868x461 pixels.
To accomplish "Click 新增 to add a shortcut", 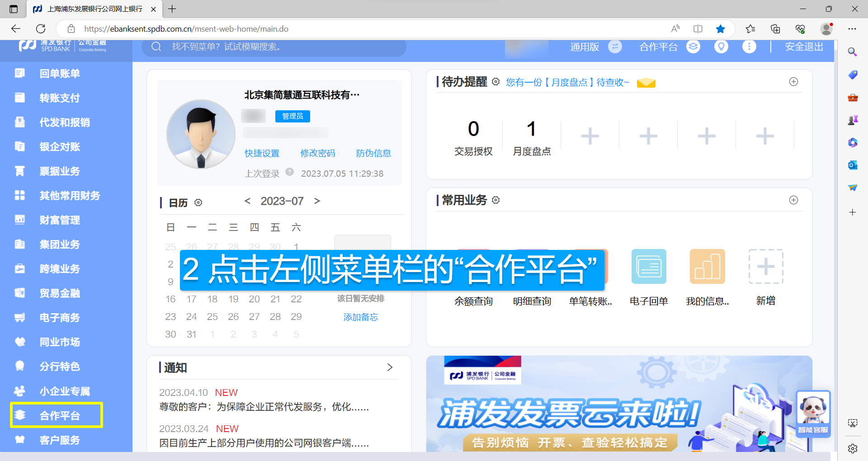I will coord(766,267).
